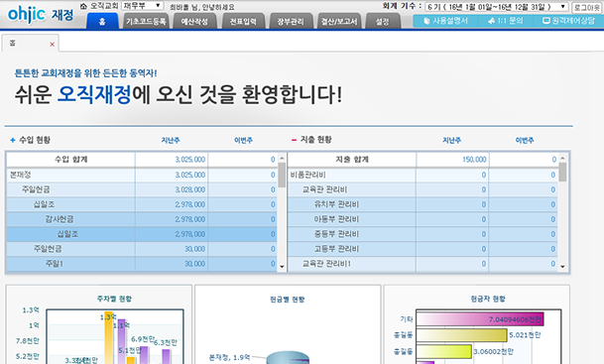Click the income table scroll-down arrow
Image resolution: width=604 pixels, height=364 pixels.
282,266
